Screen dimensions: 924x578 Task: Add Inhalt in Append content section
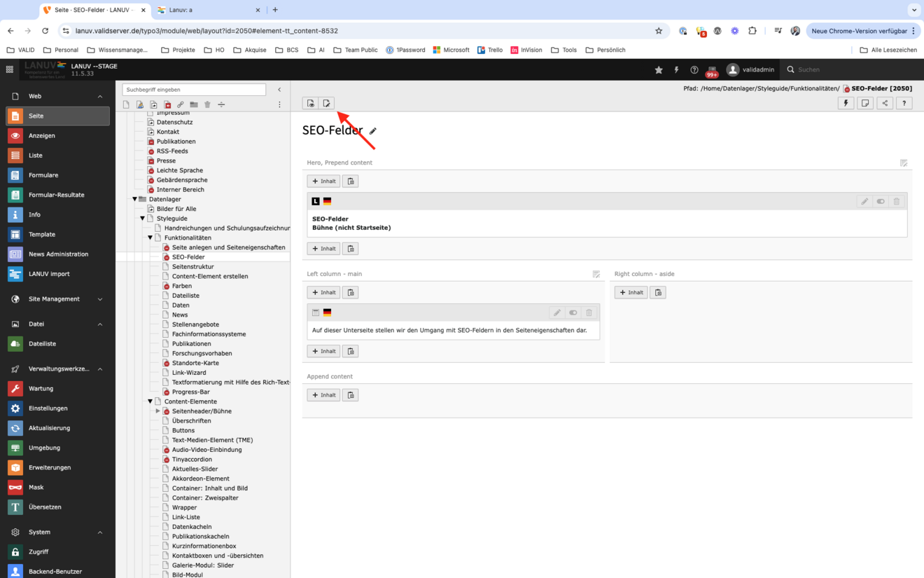[x=323, y=395]
